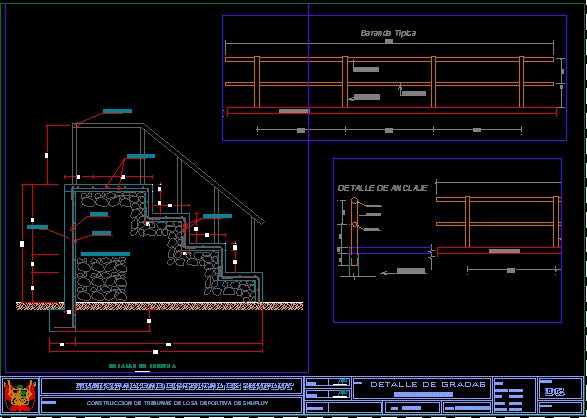
Task: Select the DC sheet code in title block
Action: [555, 391]
